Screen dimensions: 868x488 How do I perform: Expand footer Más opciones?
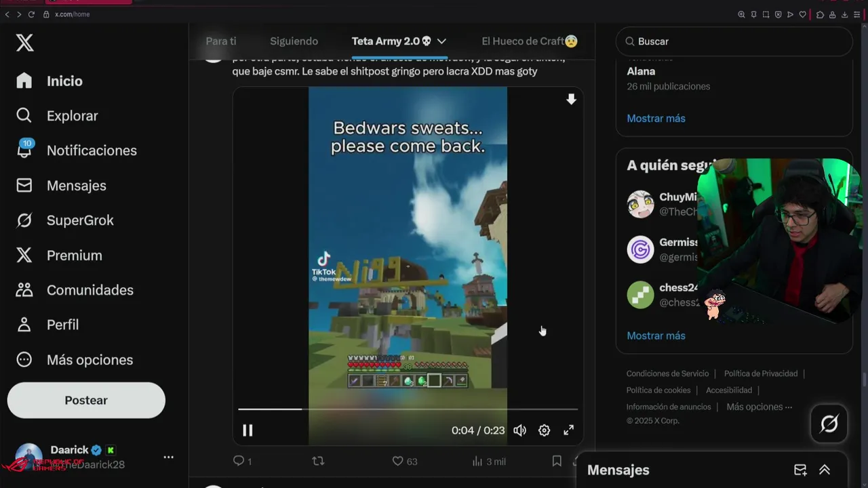[x=759, y=407]
